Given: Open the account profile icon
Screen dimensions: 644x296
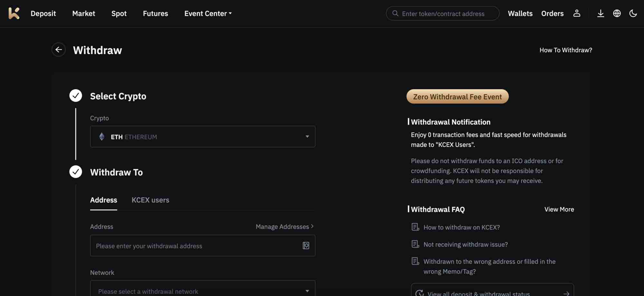Looking at the screenshot, I should (576, 13).
